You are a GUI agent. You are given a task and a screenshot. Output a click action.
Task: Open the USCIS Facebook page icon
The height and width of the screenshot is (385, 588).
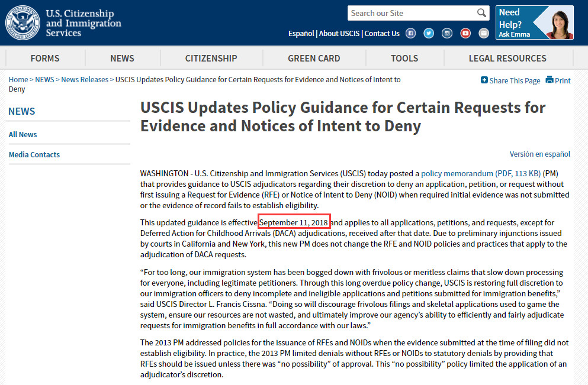pos(410,34)
